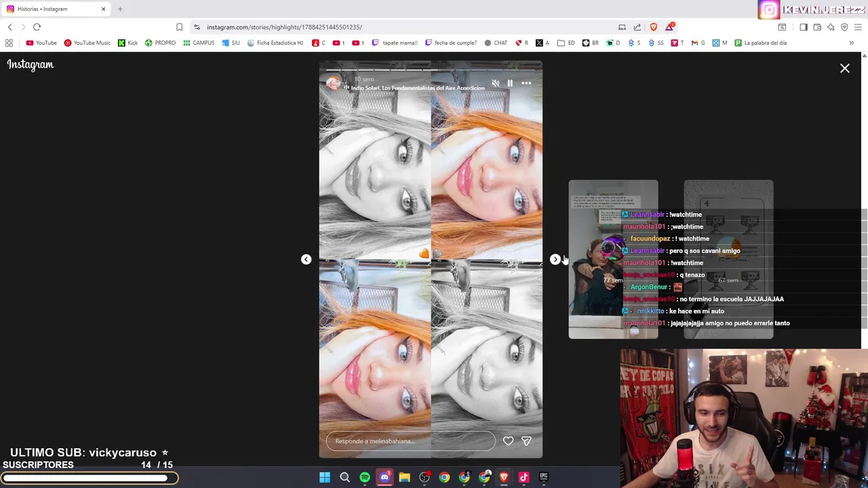This screenshot has height=488, width=868.
Task: Click the share page icon in address bar
Action: 637,27
